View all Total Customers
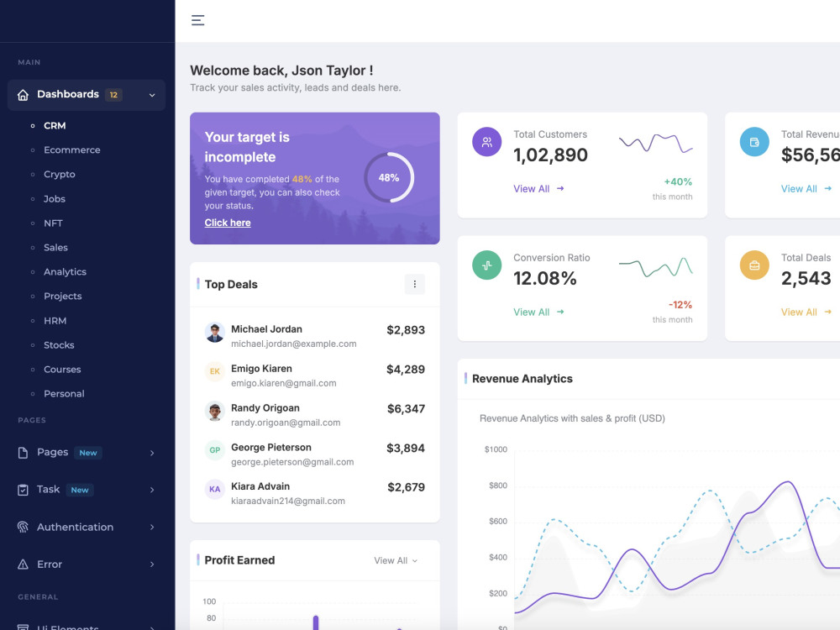This screenshot has height=630, width=840. (x=538, y=188)
